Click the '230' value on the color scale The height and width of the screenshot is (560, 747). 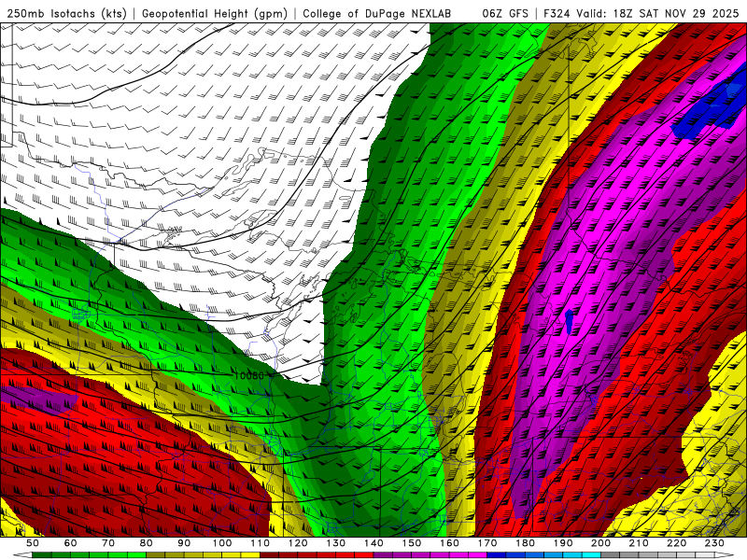coord(714,543)
